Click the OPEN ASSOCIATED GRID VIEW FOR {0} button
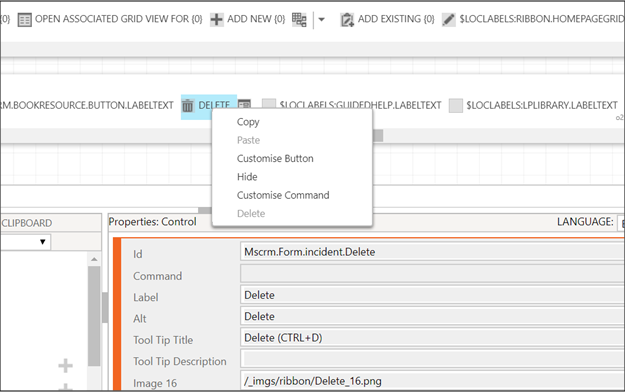The width and height of the screenshot is (625, 392). pos(110,19)
